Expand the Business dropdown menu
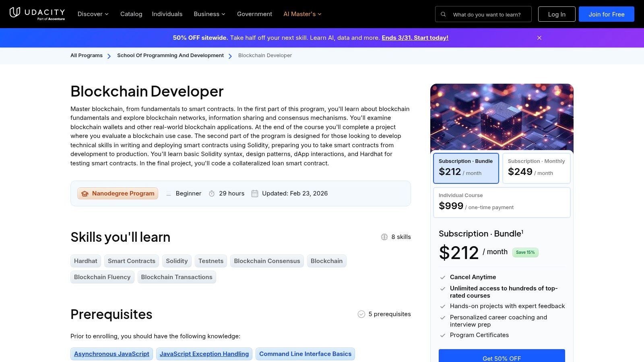 pos(210,14)
